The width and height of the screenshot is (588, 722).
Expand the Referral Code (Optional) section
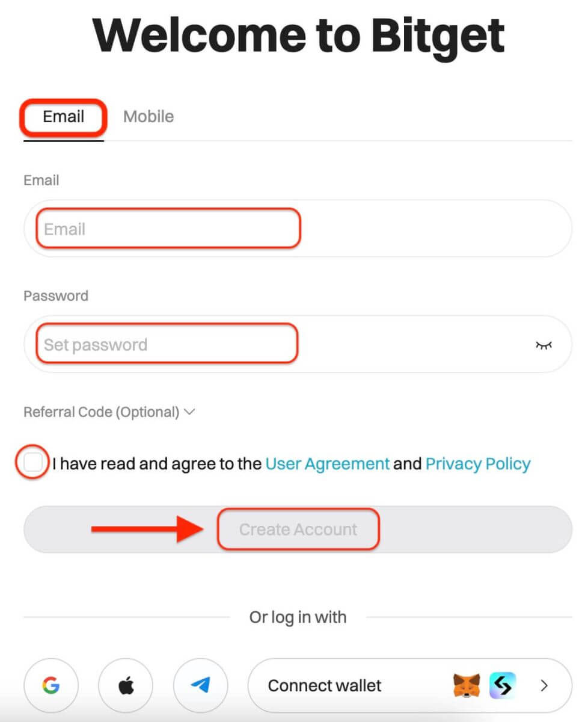[x=109, y=412]
